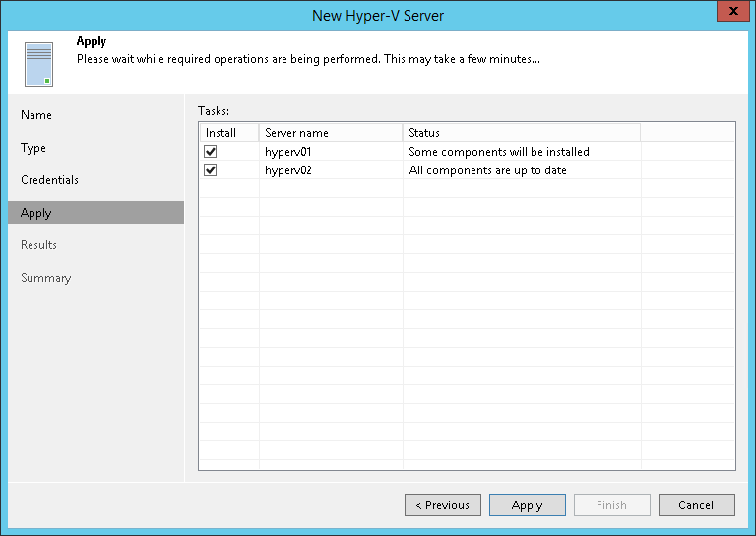The width and height of the screenshot is (756, 536).
Task: Cancel the New Hyper-V Server wizard
Action: [697, 505]
